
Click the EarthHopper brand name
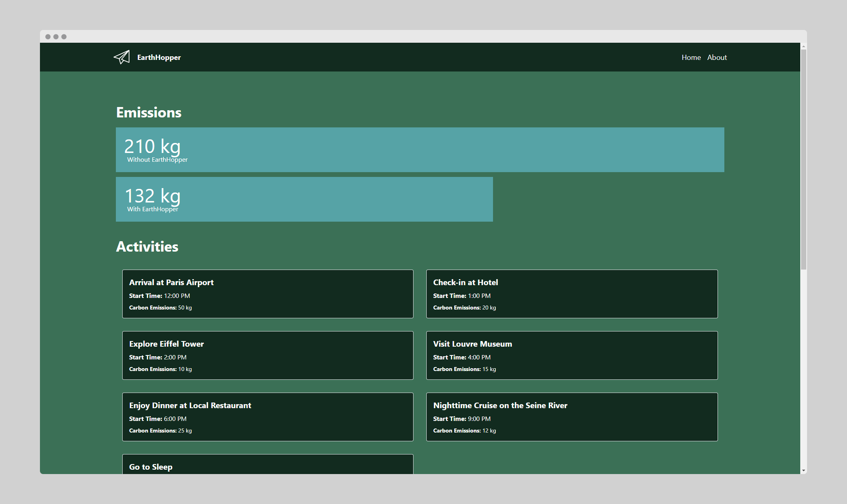coord(159,58)
